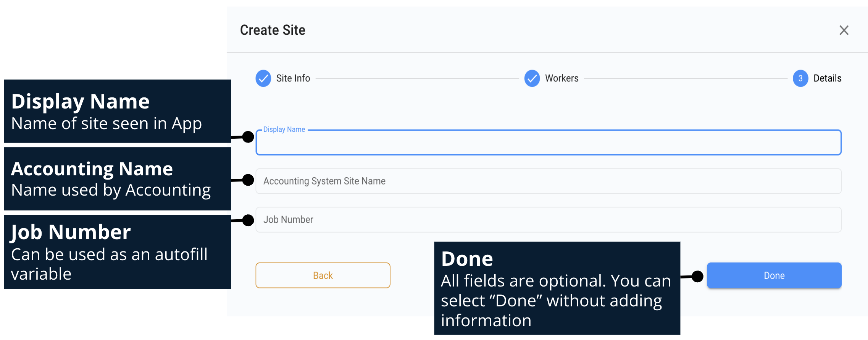Image resolution: width=868 pixels, height=340 pixels.
Task: Click the Display Name annotation callout box
Action: [x=117, y=111]
